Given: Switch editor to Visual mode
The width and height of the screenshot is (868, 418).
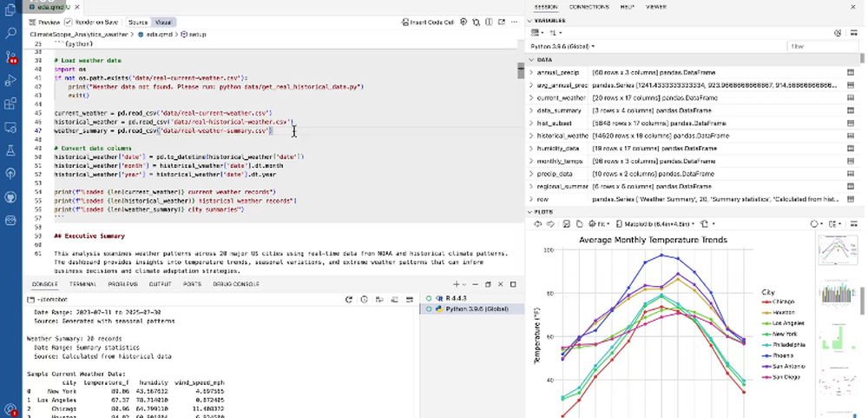Looking at the screenshot, I should point(163,22).
